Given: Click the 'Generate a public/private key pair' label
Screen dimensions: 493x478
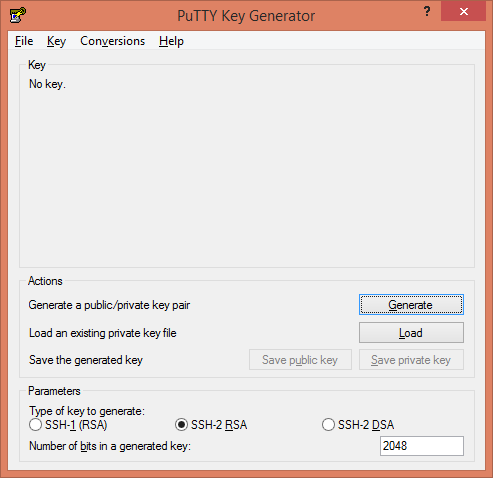Looking at the screenshot, I should coord(109,305).
